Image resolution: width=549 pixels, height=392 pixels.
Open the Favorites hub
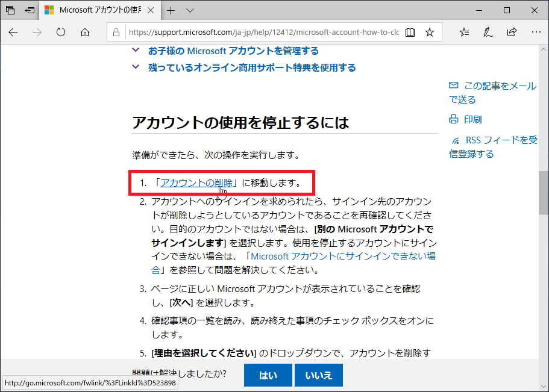[x=464, y=33]
